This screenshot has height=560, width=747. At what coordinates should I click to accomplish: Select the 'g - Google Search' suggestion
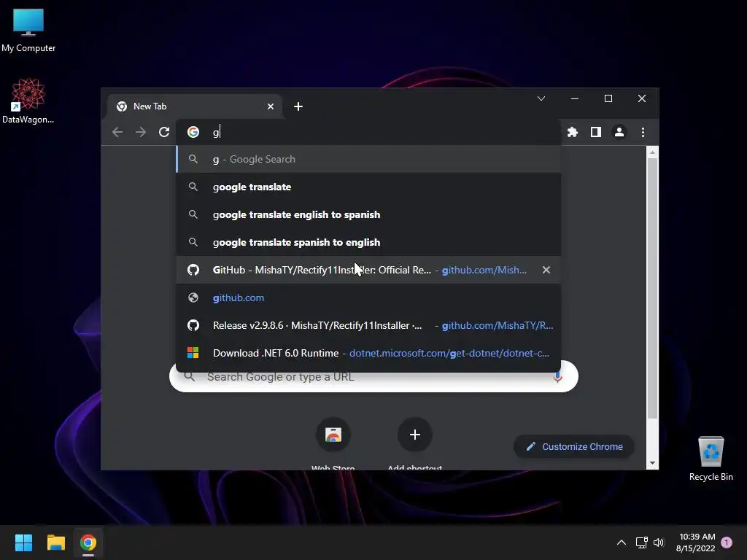click(368, 159)
